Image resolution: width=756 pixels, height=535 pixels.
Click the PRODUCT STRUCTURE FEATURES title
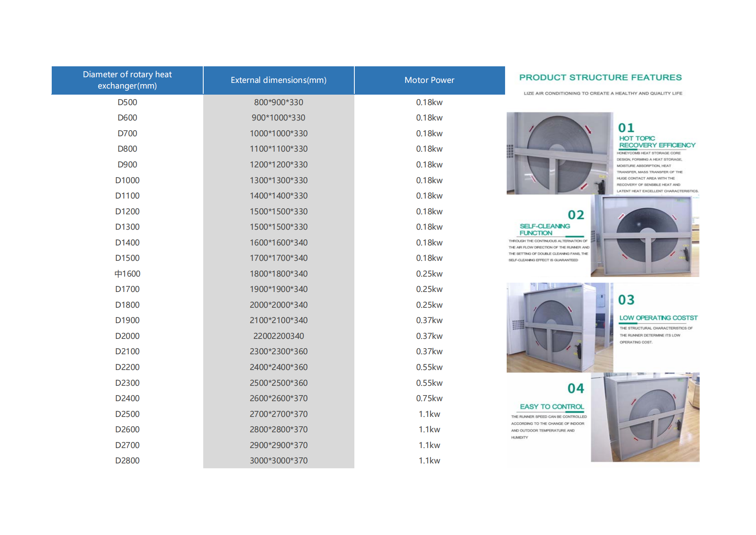(x=600, y=77)
